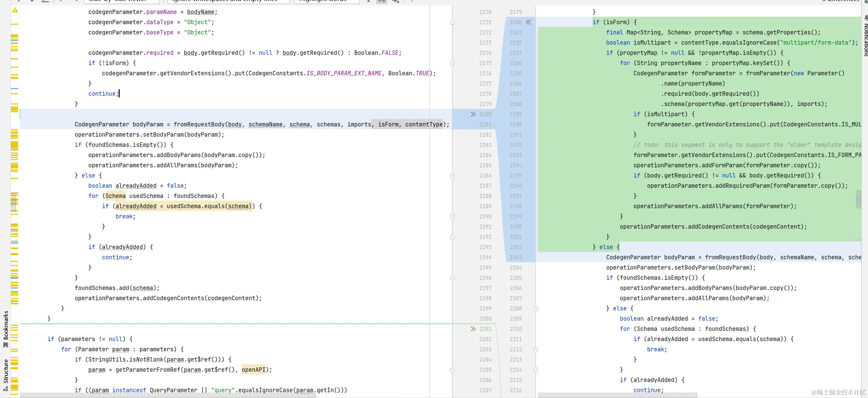
Task: Toggle the fold marker beside left '} else {'
Action: click(452, 176)
